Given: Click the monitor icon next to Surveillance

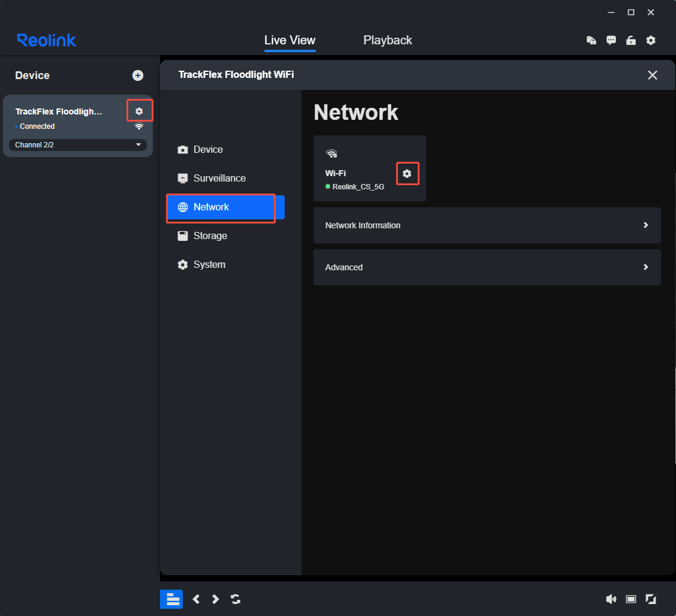Looking at the screenshot, I should tap(183, 179).
